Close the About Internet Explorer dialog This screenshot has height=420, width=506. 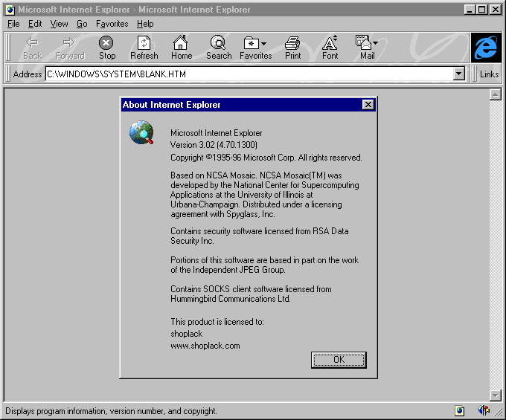pyautogui.click(x=368, y=104)
